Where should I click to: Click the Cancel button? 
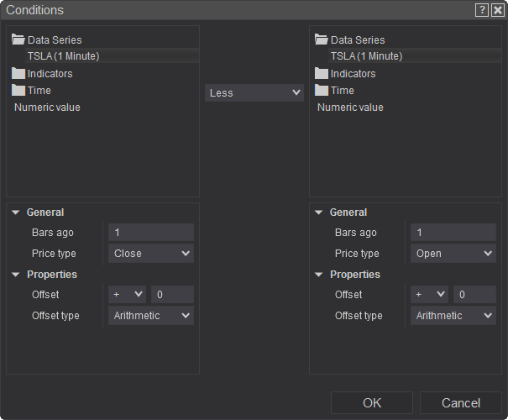[461, 403]
